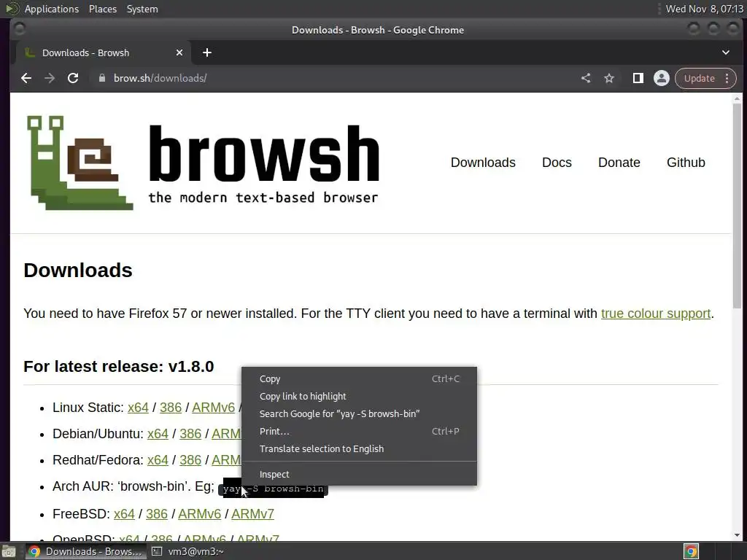
Task: Choose Copy from the context menu
Action: coord(359,379)
